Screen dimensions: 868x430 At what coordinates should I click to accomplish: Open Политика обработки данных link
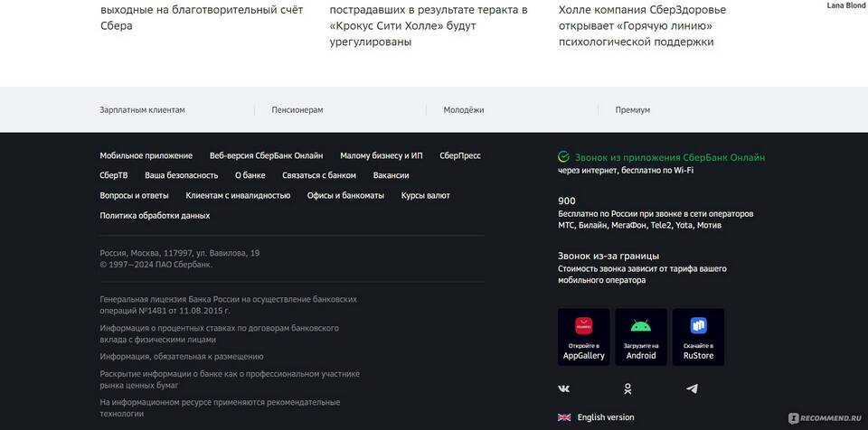155,215
